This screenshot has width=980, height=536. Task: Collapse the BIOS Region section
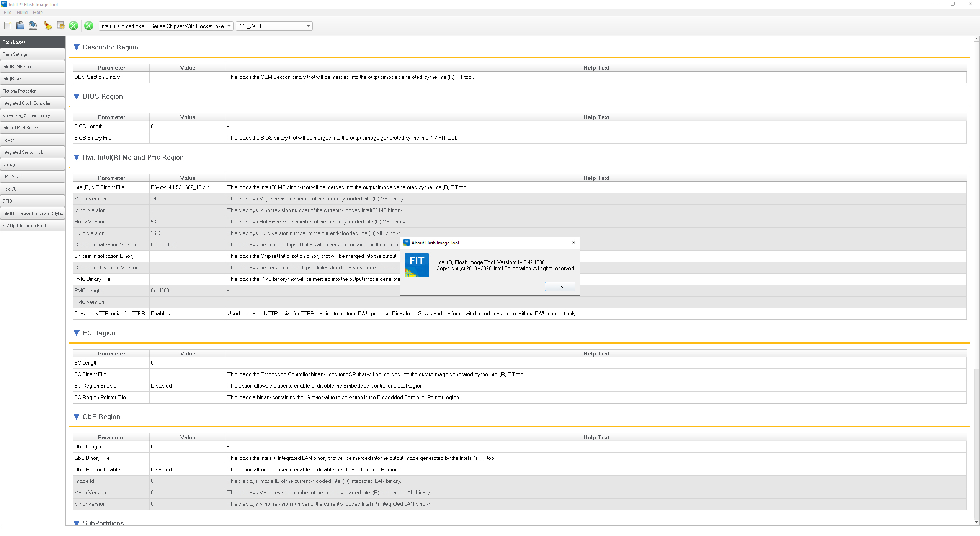(x=77, y=96)
